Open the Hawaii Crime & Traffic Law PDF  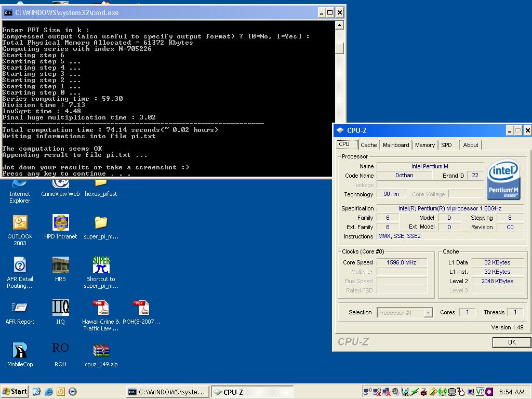[101, 315]
